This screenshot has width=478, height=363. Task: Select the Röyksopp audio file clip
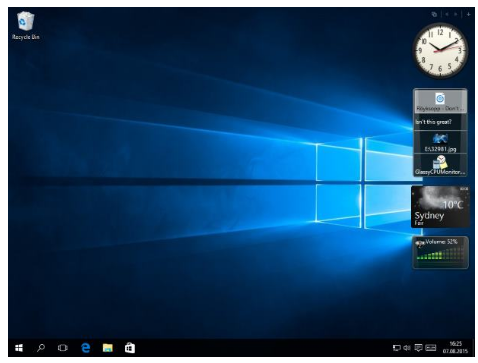point(440,102)
